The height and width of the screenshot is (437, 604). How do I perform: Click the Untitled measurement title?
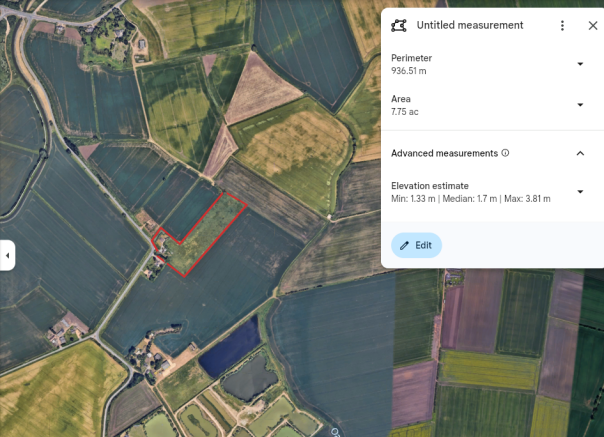(x=470, y=25)
